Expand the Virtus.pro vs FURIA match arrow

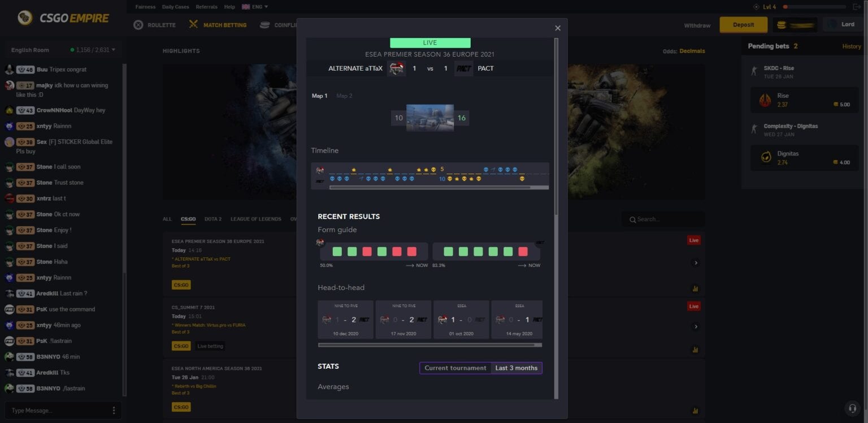[x=696, y=327]
